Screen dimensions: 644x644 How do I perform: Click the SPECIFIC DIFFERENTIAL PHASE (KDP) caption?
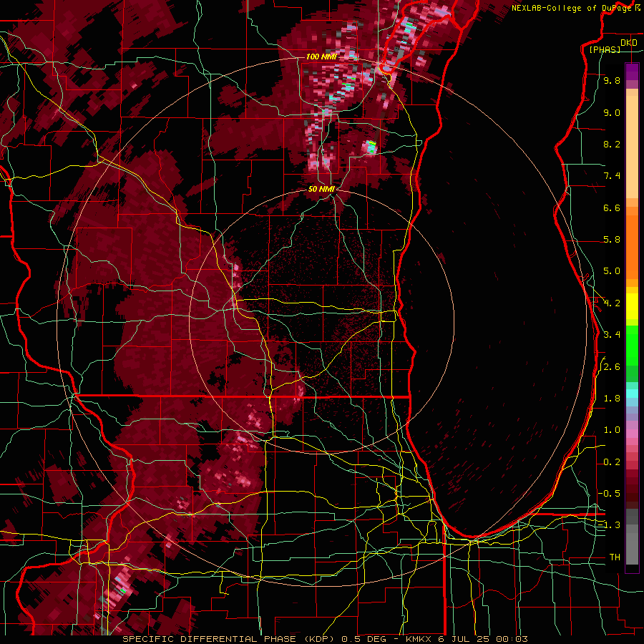(230, 639)
